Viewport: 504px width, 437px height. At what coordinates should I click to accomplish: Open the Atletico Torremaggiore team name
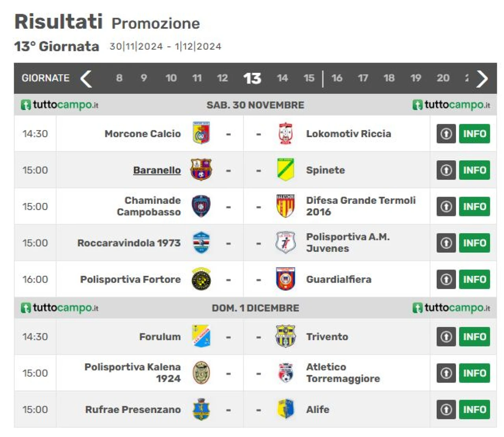(343, 373)
